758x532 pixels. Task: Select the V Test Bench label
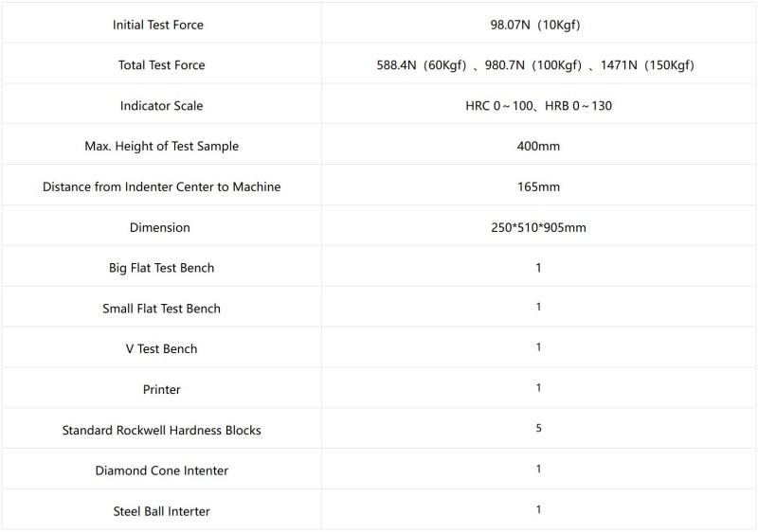[161, 349]
